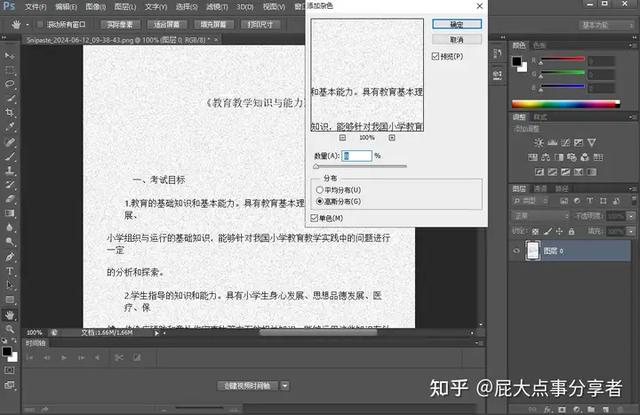Open the layer fill dropdown arrow
Viewport: 640px width, 415px height.
pyautogui.click(x=631, y=231)
